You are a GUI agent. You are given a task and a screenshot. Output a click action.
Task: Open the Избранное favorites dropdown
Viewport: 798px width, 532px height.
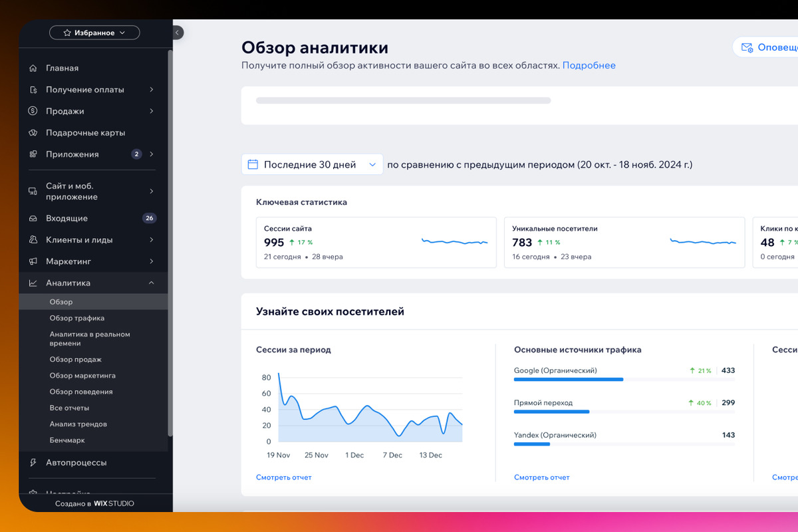click(94, 33)
